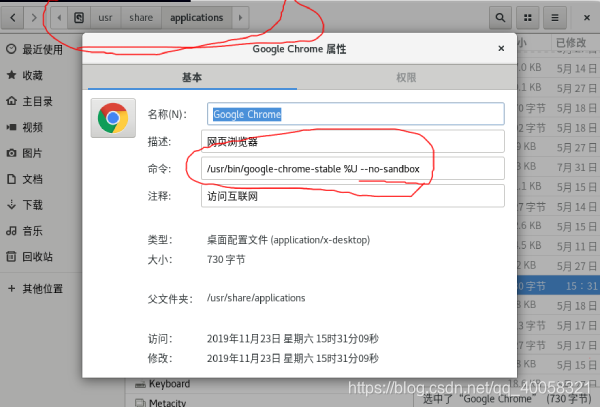The height and width of the screenshot is (407, 600).
Task: Click the 描述 description field
Action: 352,142
